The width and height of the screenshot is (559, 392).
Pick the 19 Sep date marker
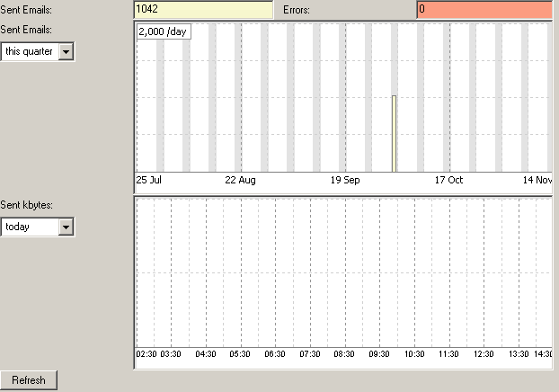point(344,180)
